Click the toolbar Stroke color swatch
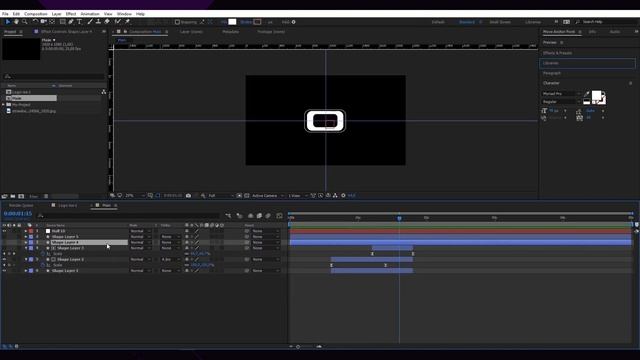The width and height of the screenshot is (640, 360). pyautogui.click(x=257, y=22)
